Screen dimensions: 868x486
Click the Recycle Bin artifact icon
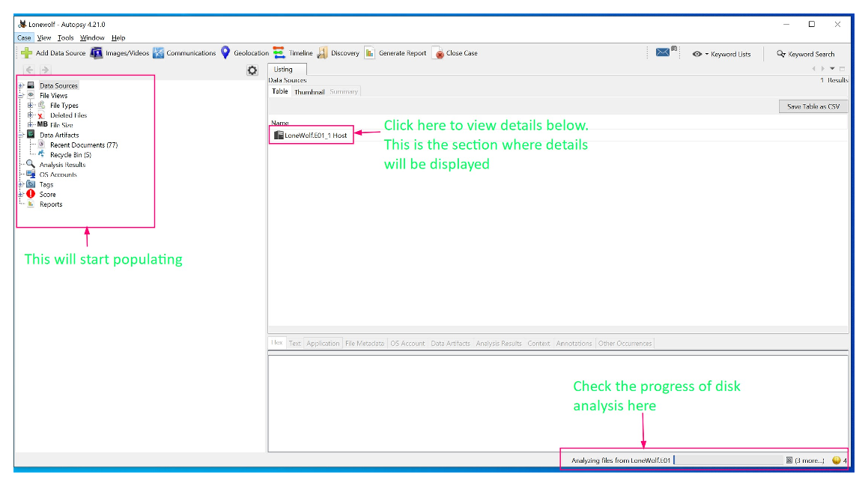tap(41, 154)
